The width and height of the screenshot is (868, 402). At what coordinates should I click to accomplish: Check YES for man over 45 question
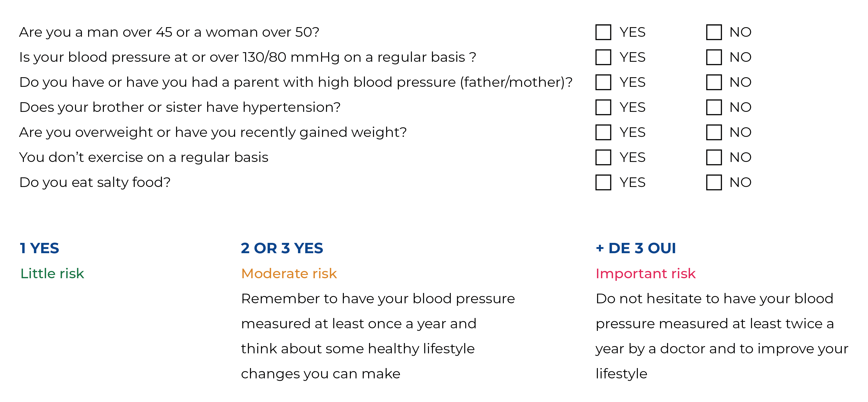(x=603, y=32)
